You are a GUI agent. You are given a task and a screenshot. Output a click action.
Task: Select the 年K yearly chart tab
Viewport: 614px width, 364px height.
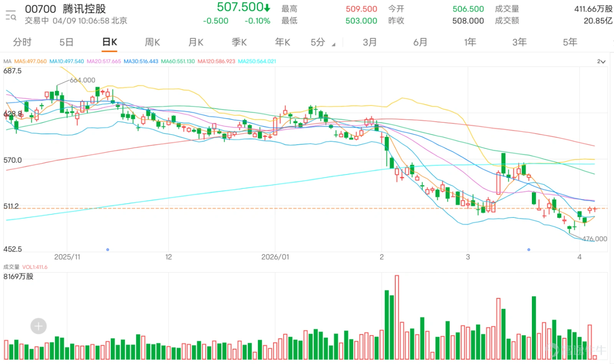click(x=282, y=42)
